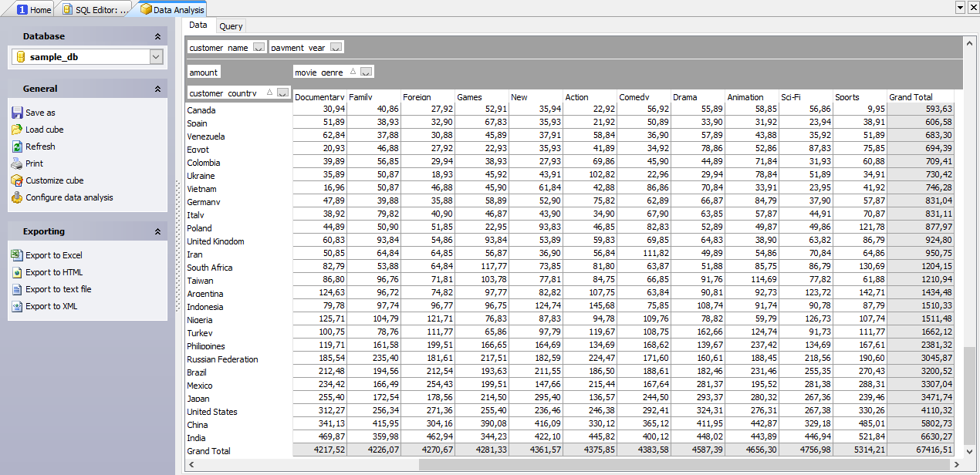
Task: Click the Print printer icon
Action: point(18,163)
